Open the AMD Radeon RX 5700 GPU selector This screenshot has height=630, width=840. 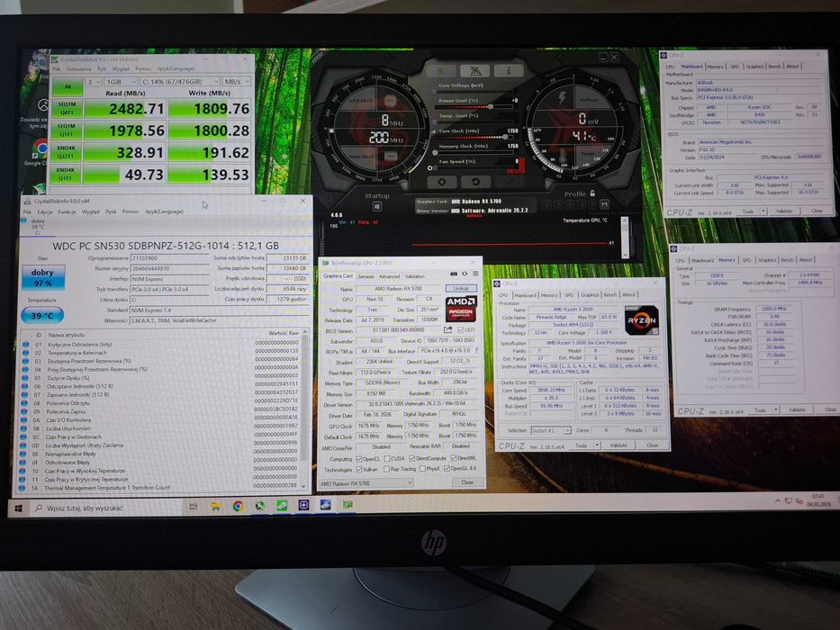click(x=366, y=483)
